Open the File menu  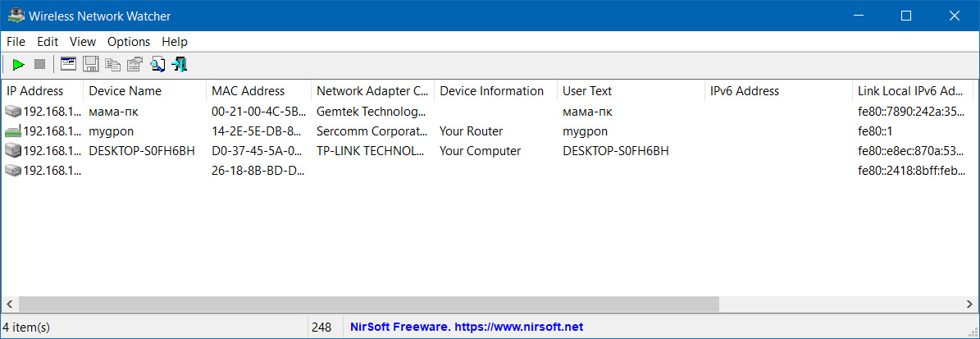coord(16,42)
